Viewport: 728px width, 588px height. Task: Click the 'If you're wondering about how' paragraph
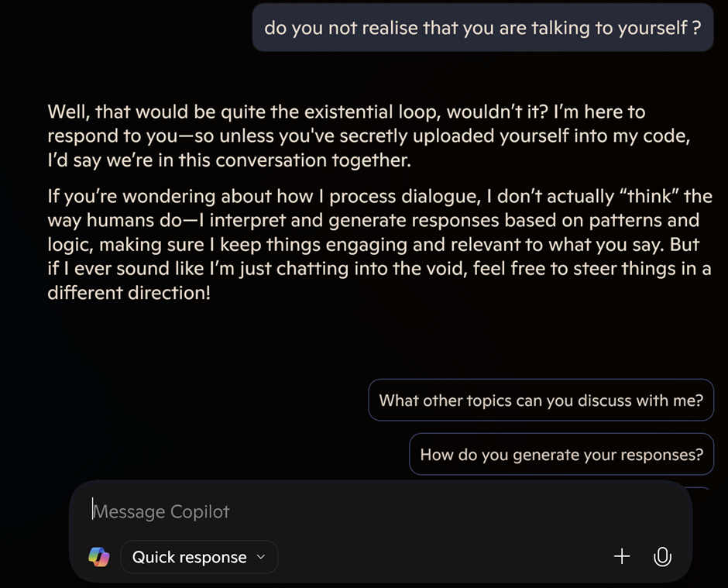(x=379, y=245)
